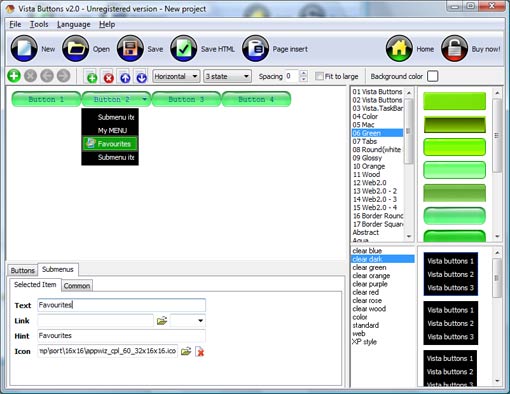Select 'clear blue' submenu style

click(383, 251)
